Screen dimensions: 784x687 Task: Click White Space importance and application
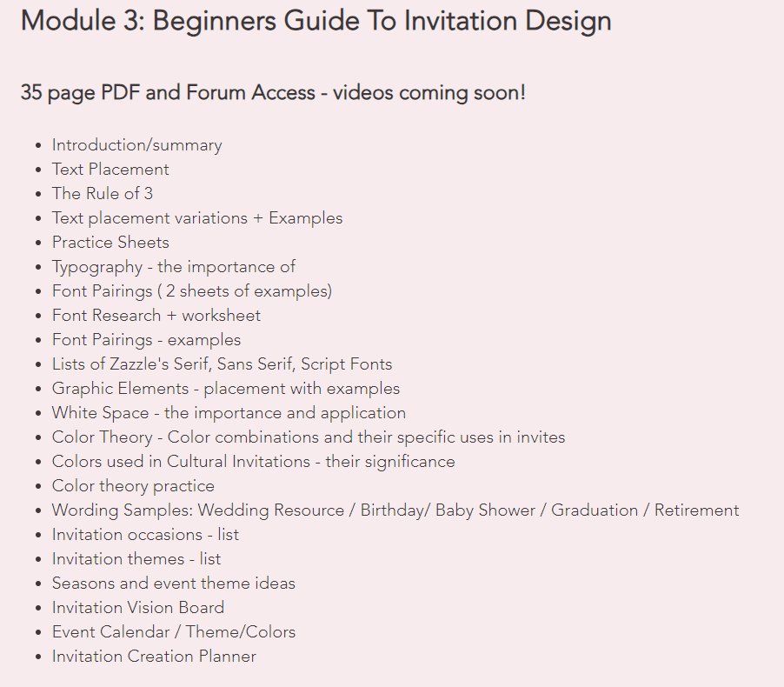coord(229,413)
